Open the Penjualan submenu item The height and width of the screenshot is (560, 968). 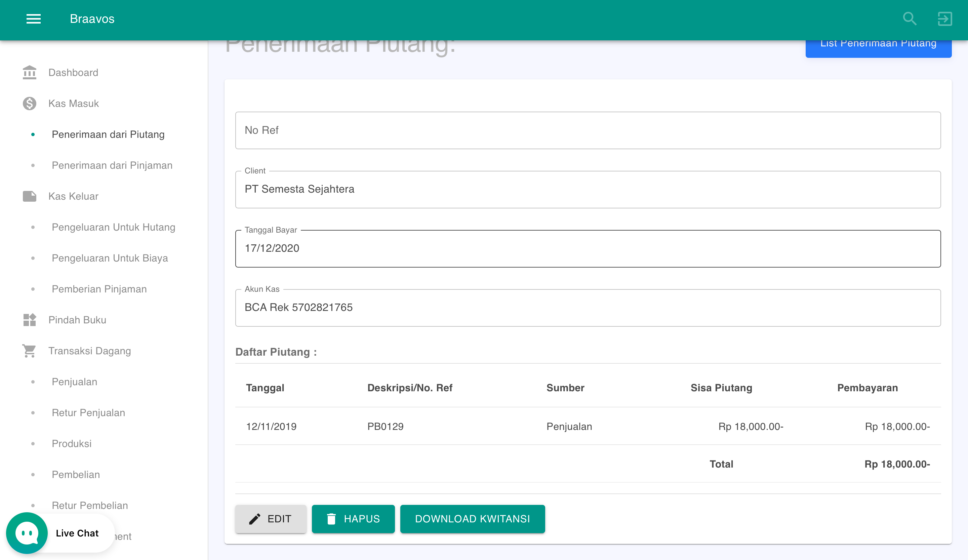point(75,382)
